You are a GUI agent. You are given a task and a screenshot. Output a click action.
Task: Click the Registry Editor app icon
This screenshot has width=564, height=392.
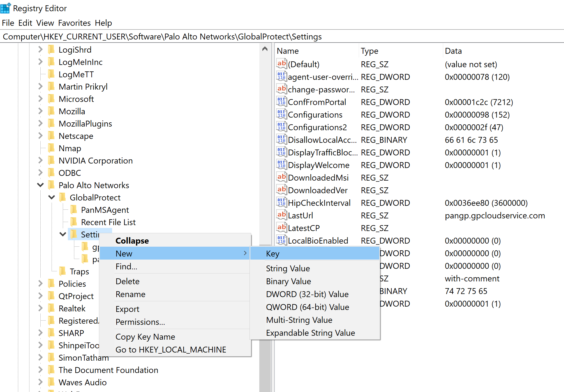click(x=6, y=8)
